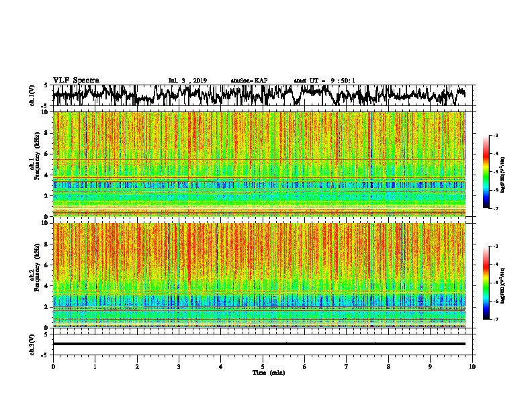The width and height of the screenshot is (532, 411).
Task: Click the time axis tick label "2"
Action: (x=137, y=367)
